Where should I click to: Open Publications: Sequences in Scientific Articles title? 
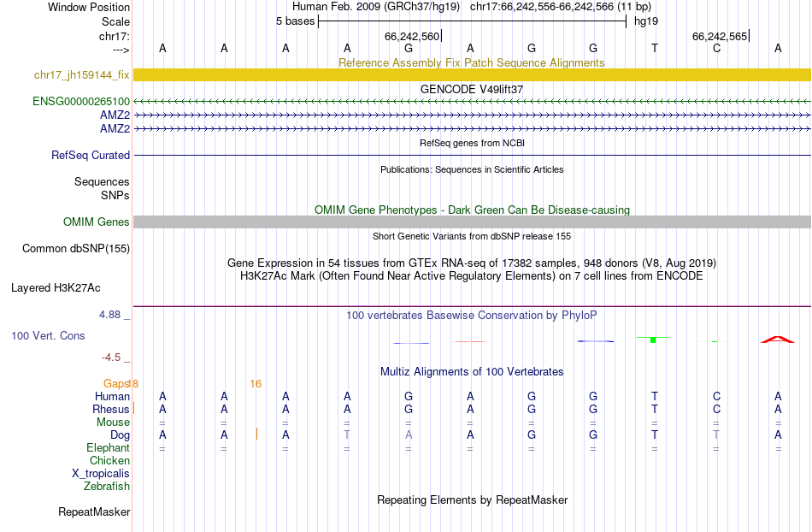(472, 169)
